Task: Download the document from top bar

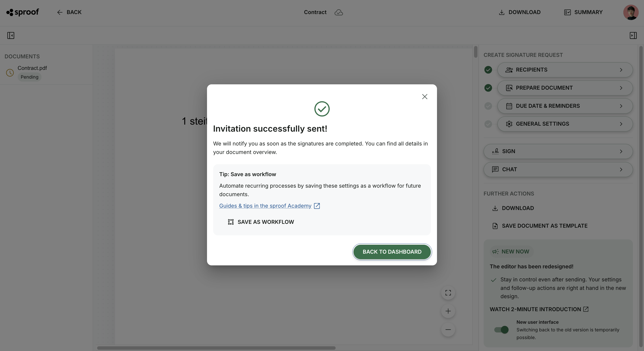Action: (x=519, y=12)
